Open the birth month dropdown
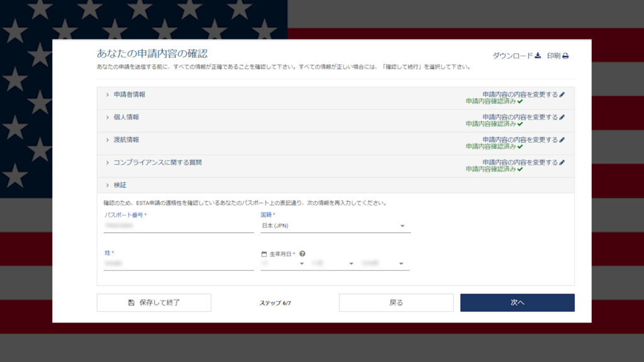 coord(331,263)
